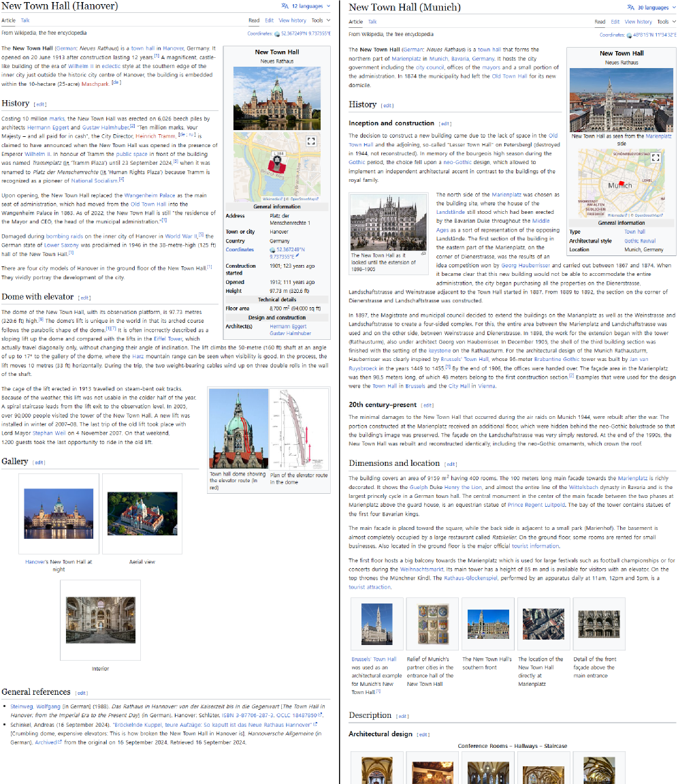Edit the 20th century–present section
Viewport: 678px width, 784px height.
[x=427, y=405]
